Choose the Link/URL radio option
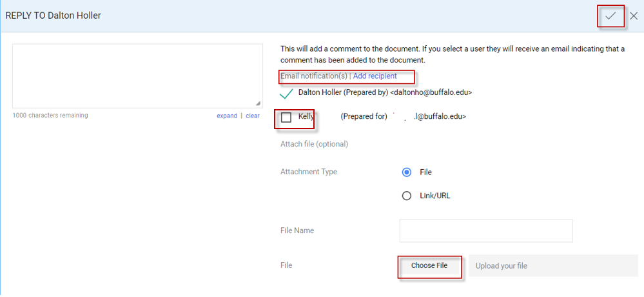Screen dimensions: 644x297 pyautogui.click(x=407, y=196)
